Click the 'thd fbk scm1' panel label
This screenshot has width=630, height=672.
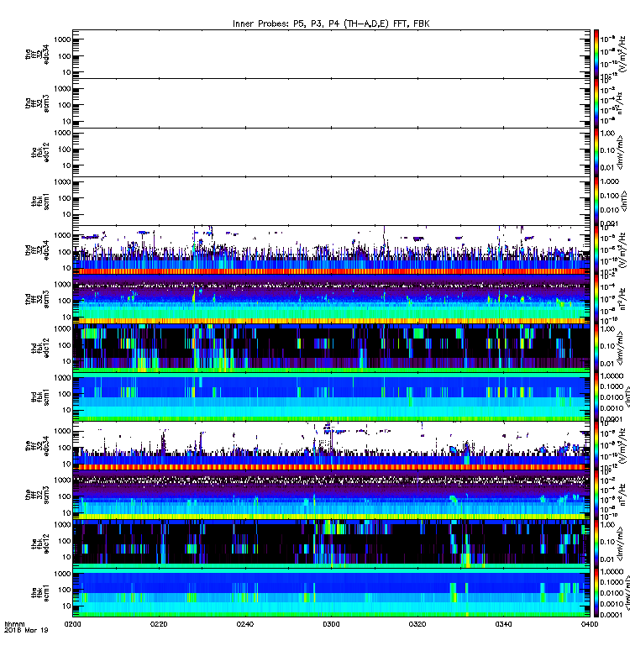click(x=40, y=396)
